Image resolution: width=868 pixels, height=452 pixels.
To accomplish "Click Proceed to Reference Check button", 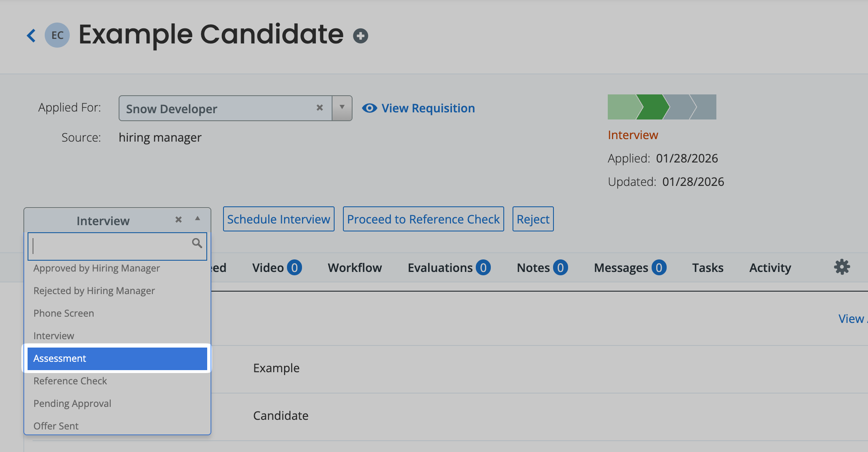I will 423,219.
